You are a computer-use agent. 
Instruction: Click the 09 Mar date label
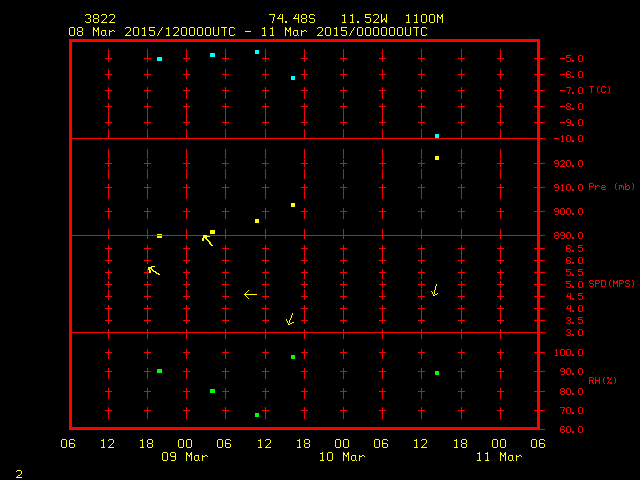coord(186,457)
